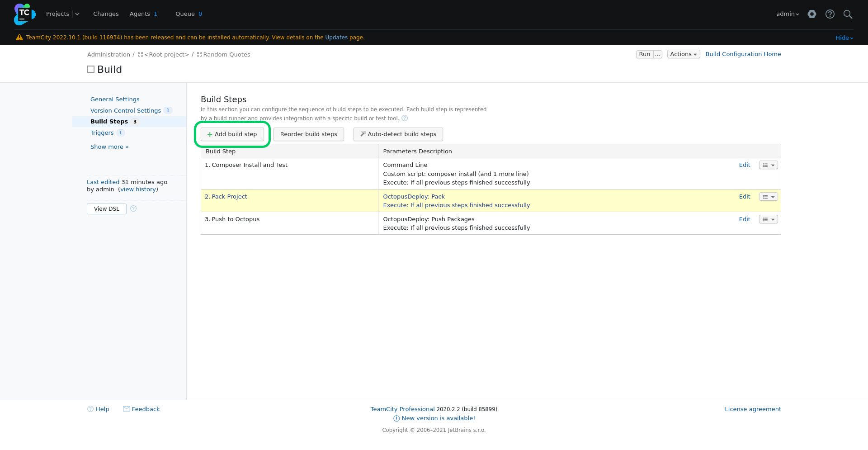The height and width of the screenshot is (450, 868).
Task: Collapse banner with Hide dropdown
Action: [844, 38]
